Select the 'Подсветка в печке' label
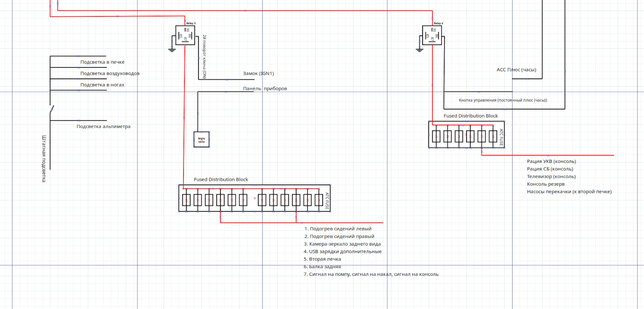Screen dimensions: 644x309 (x=102, y=62)
